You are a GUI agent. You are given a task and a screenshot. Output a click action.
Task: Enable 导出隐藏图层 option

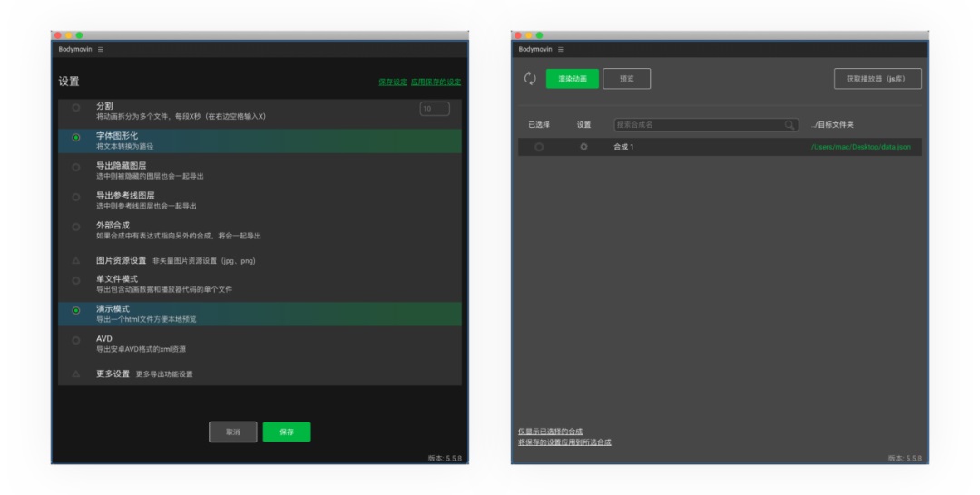[x=76, y=168]
